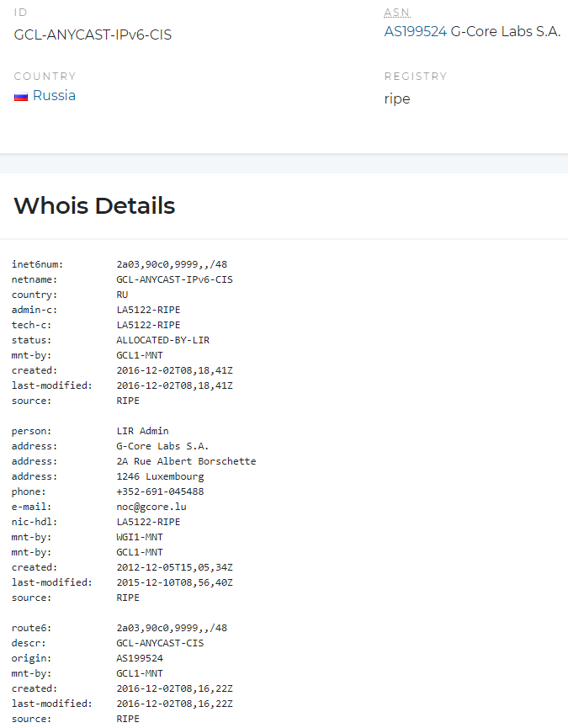This screenshot has height=728, width=568.
Task: Click the Whois Details heading
Action: (94, 205)
